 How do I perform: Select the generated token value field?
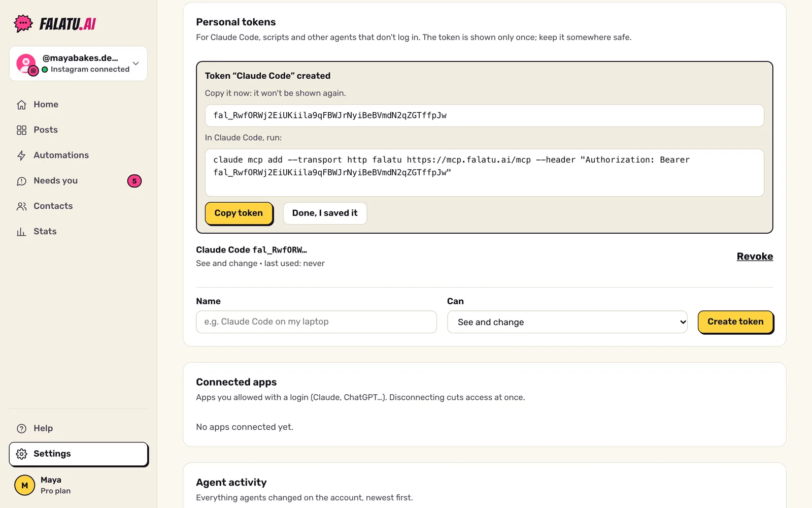484,116
